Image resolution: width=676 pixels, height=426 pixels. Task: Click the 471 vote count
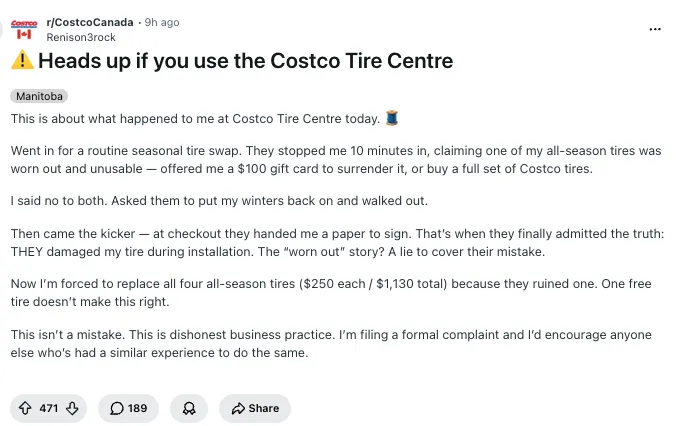pos(49,408)
